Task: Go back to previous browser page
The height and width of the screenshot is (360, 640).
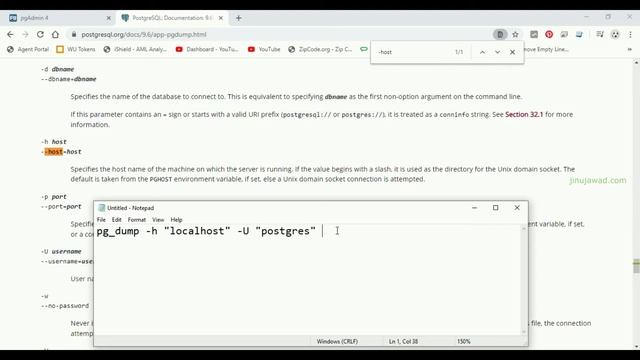Action: click(10, 35)
